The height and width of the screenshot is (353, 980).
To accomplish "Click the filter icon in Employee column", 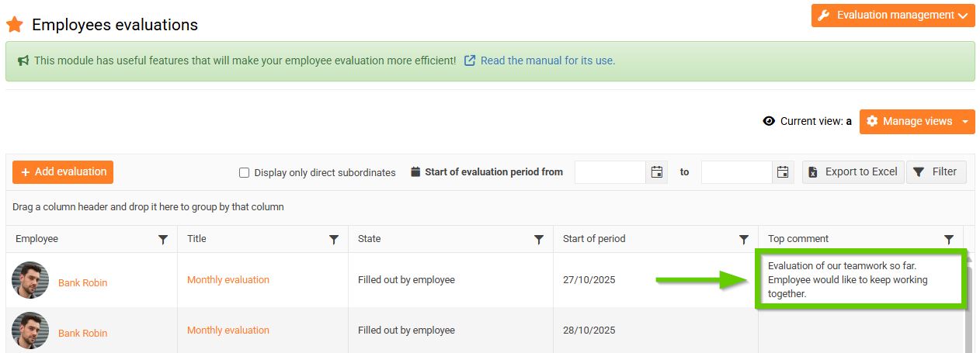I will pos(163,240).
